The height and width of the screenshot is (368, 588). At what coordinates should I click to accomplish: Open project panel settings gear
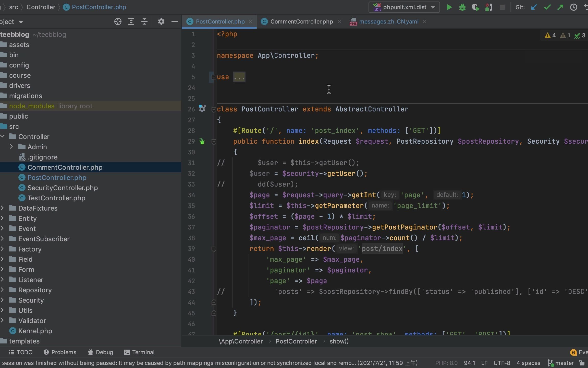[x=161, y=21]
